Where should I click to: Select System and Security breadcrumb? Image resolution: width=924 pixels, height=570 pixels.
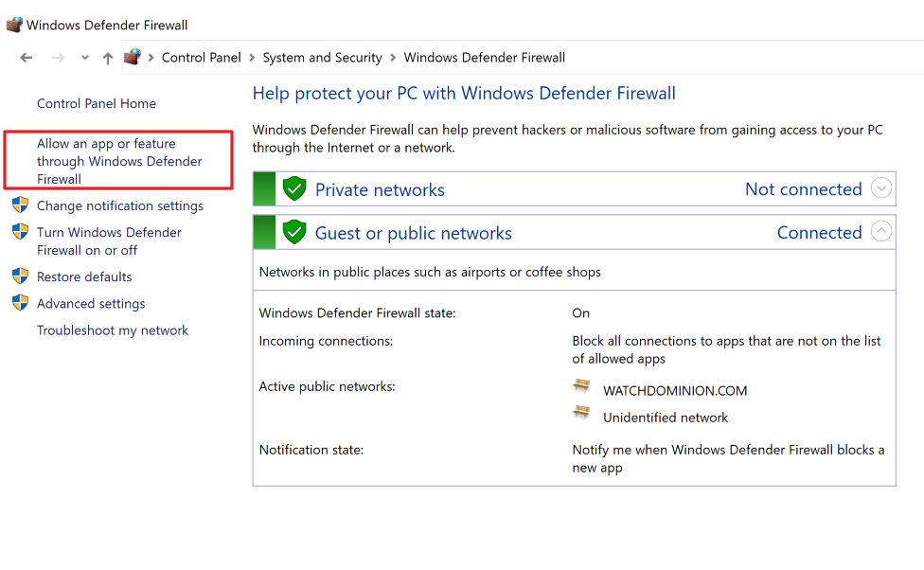(322, 58)
